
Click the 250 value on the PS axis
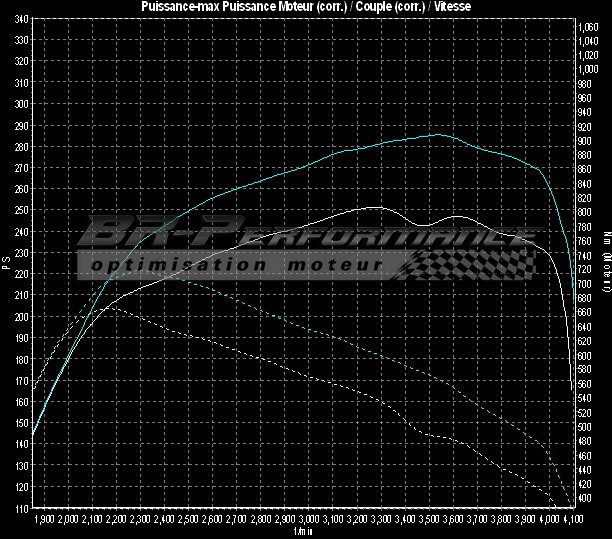coord(22,210)
